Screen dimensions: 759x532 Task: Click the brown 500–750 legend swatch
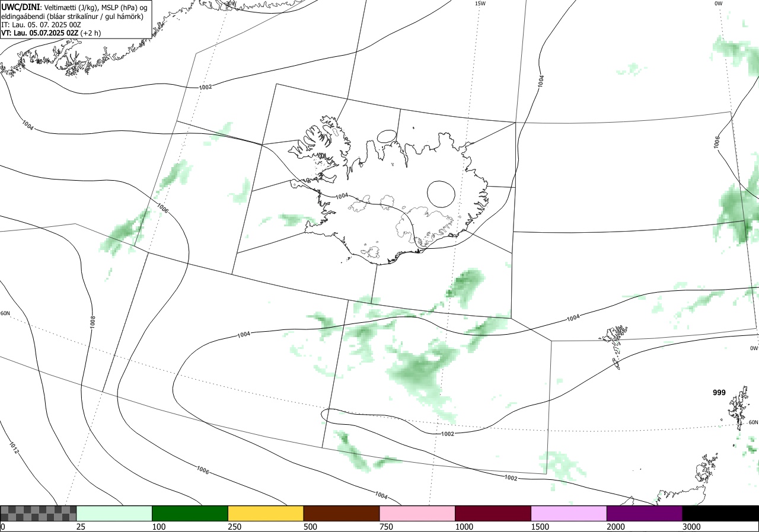tap(342, 513)
